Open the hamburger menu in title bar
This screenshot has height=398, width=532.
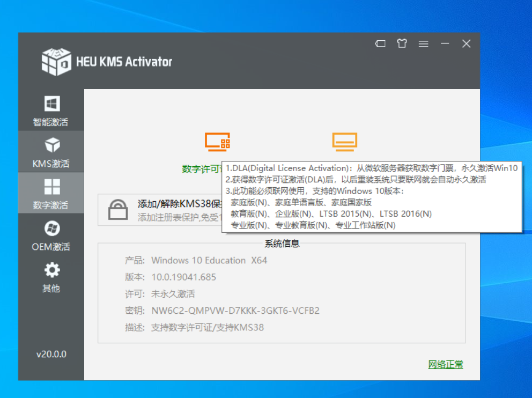tap(423, 44)
